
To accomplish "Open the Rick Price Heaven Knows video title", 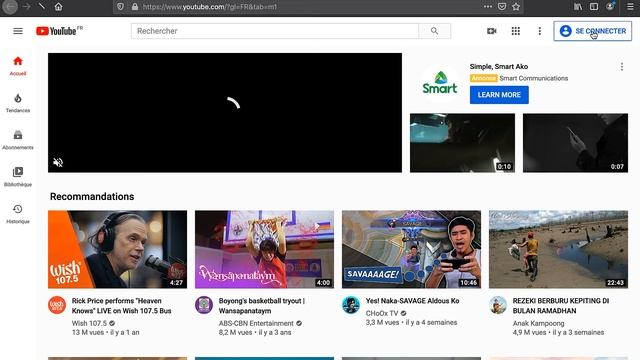I will (x=122, y=306).
